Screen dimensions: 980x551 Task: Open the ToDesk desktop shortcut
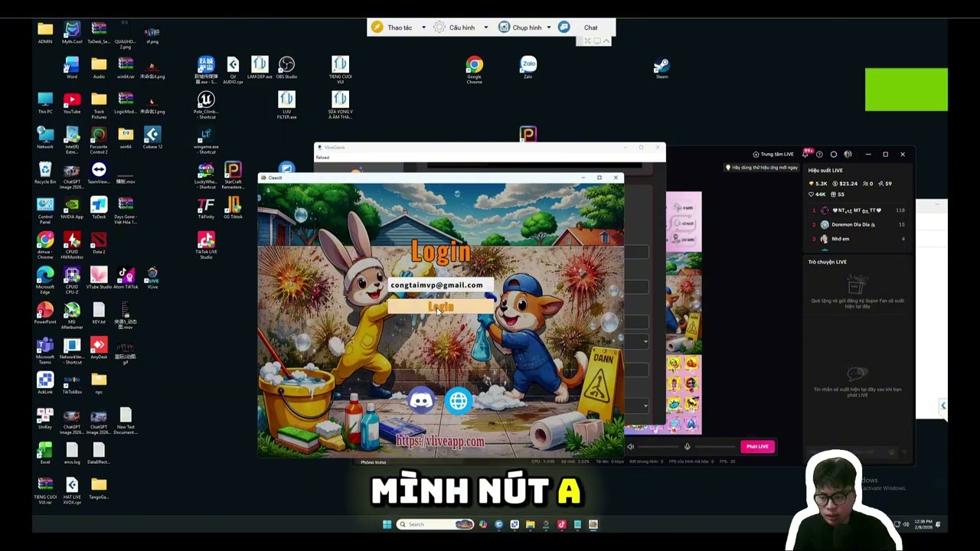99,207
